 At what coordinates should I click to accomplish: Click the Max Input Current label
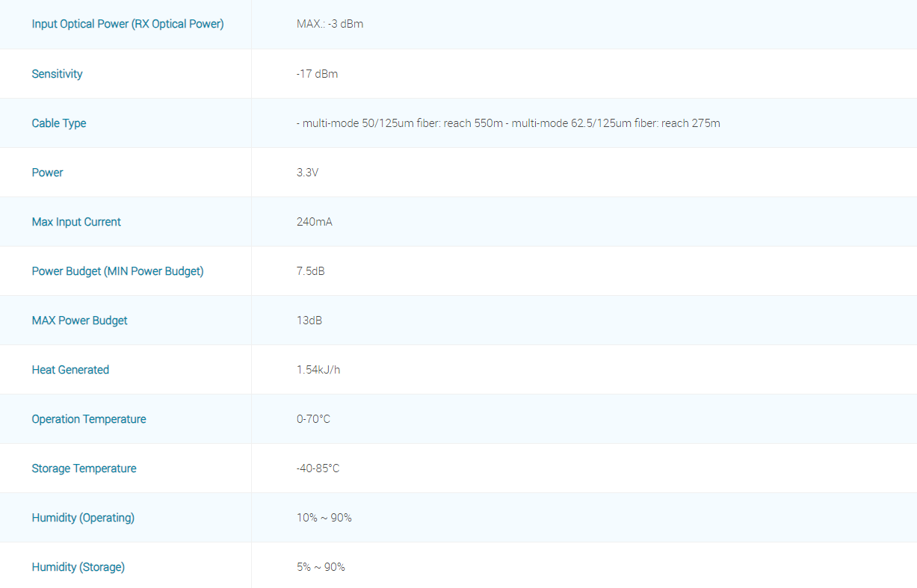click(76, 222)
